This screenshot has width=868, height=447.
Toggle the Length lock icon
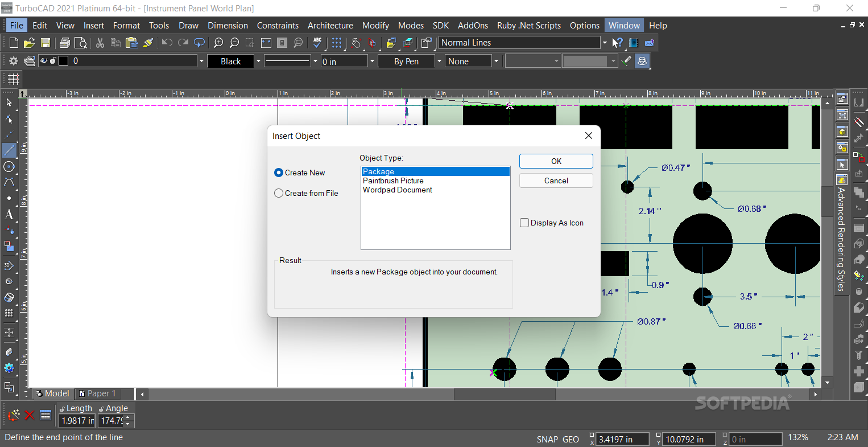point(63,409)
